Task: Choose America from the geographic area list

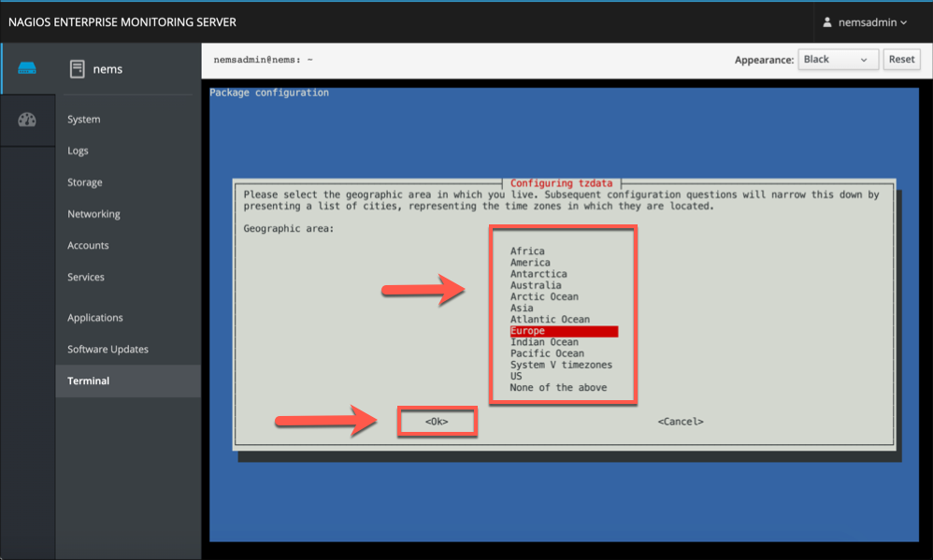Action: [530, 263]
